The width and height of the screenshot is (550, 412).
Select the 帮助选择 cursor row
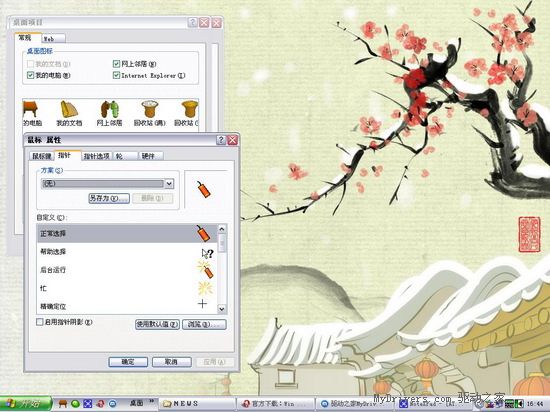pos(127,252)
